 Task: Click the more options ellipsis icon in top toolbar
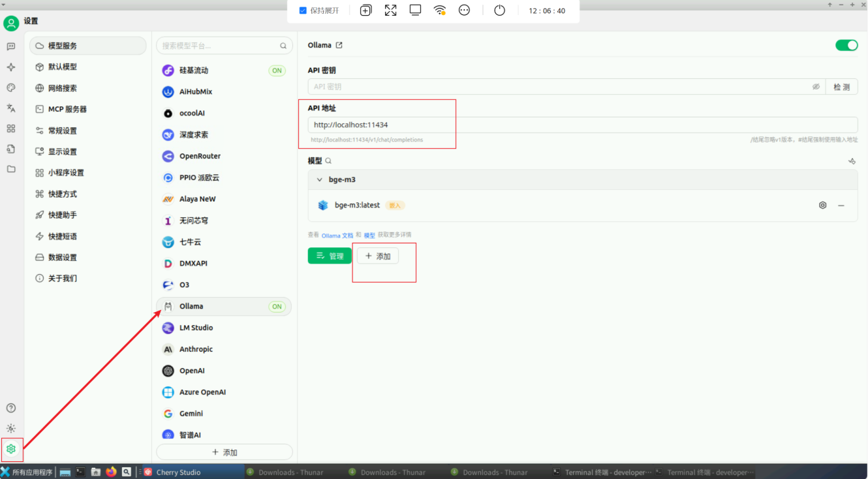(x=464, y=10)
